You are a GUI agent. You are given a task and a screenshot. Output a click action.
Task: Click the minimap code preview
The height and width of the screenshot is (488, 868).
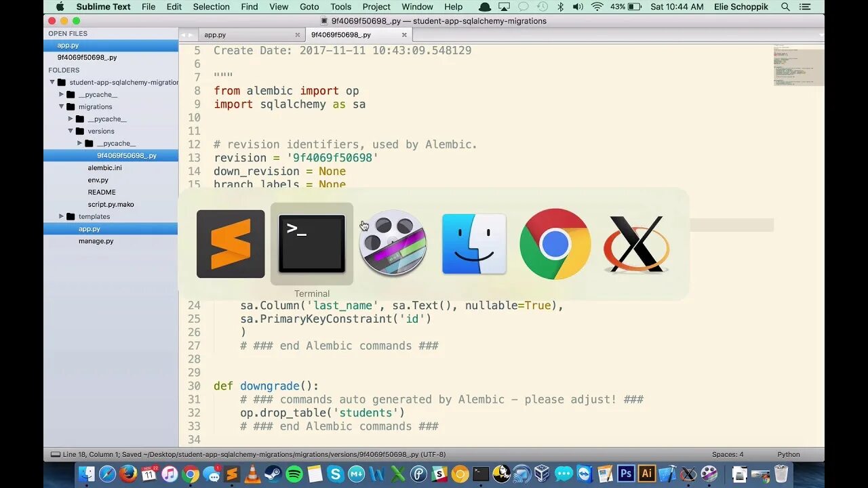(798, 66)
